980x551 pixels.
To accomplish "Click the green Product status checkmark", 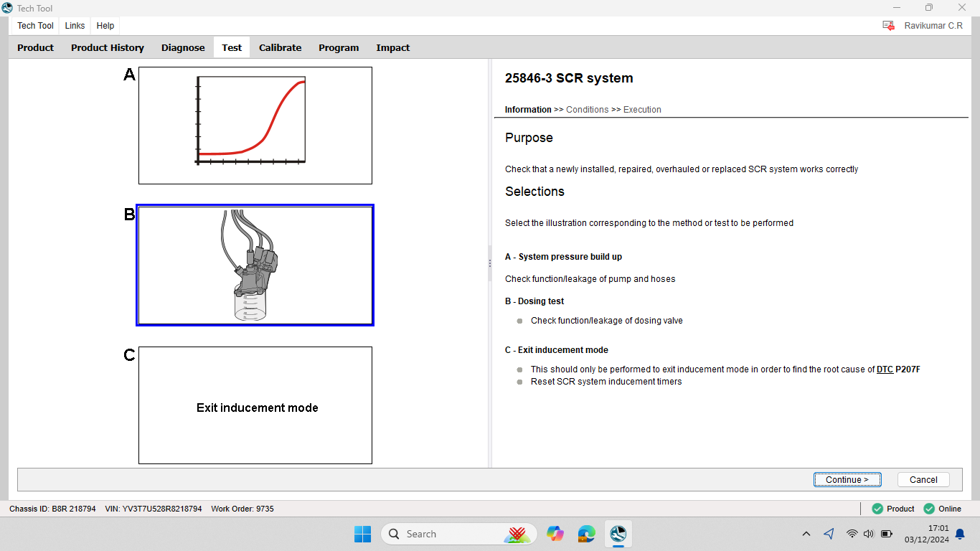I will point(877,509).
